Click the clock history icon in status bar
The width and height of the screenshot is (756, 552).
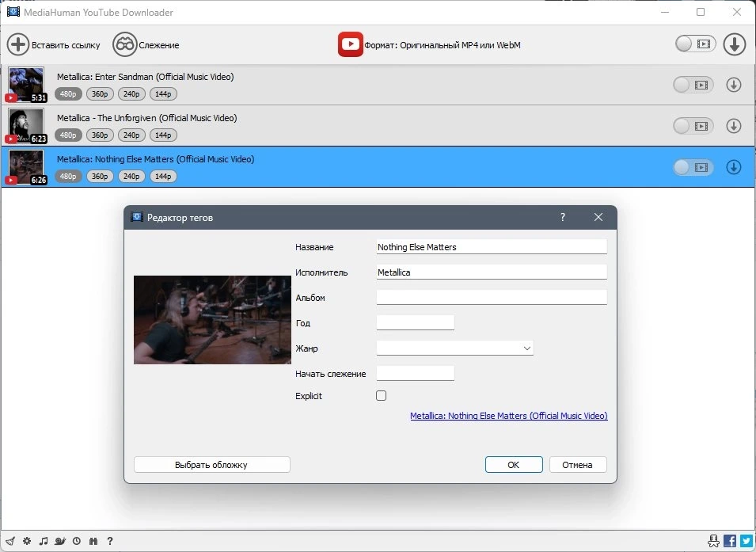(x=77, y=541)
